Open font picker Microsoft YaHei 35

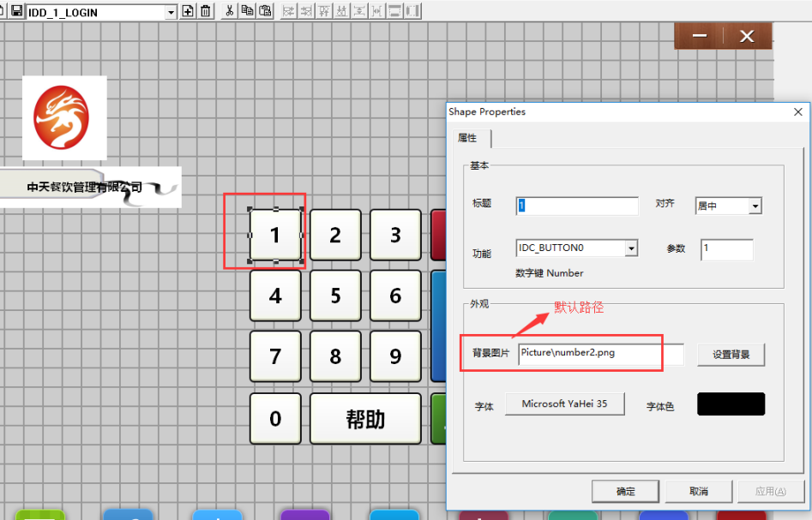(564, 404)
